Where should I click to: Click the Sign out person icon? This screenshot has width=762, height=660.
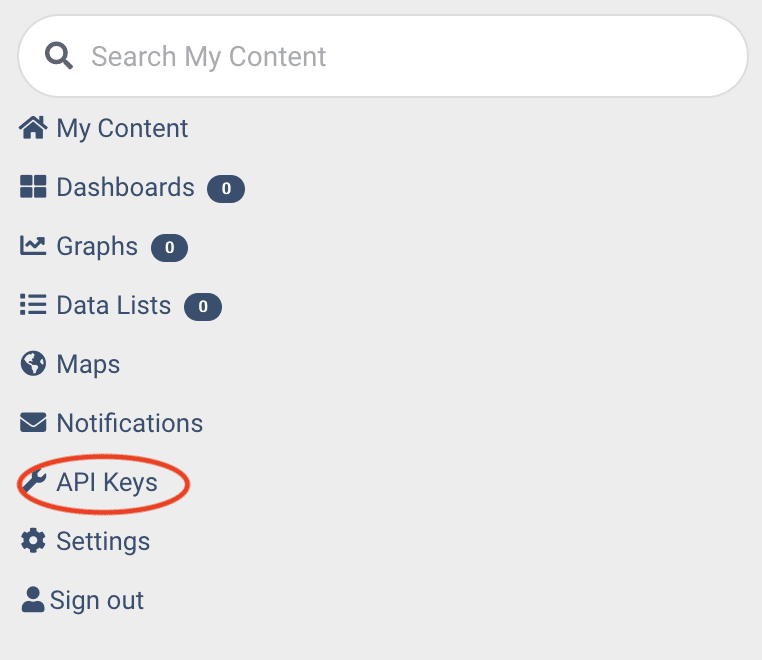click(33, 600)
